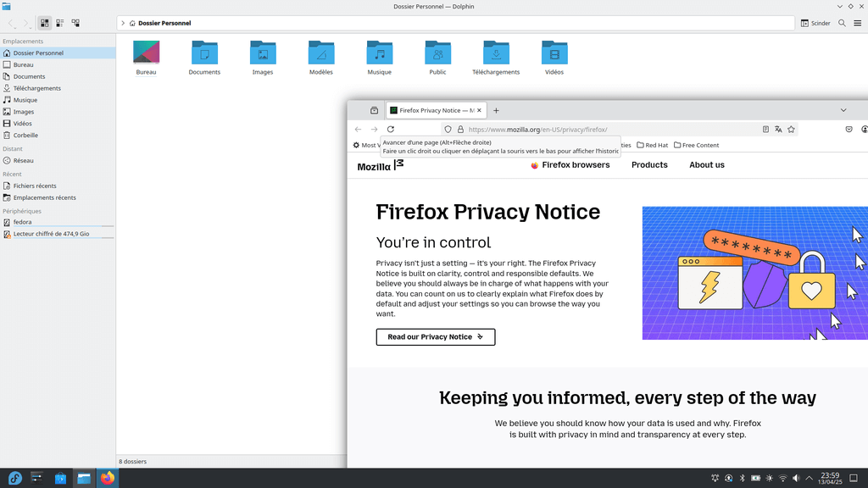
Task: Open the Firefox list all tabs chevron
Action: [843, 110]
